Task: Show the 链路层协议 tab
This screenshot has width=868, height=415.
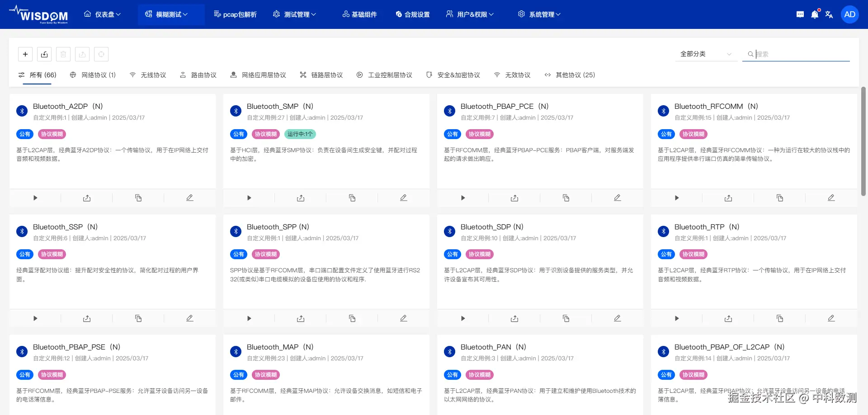Action: 321,75
